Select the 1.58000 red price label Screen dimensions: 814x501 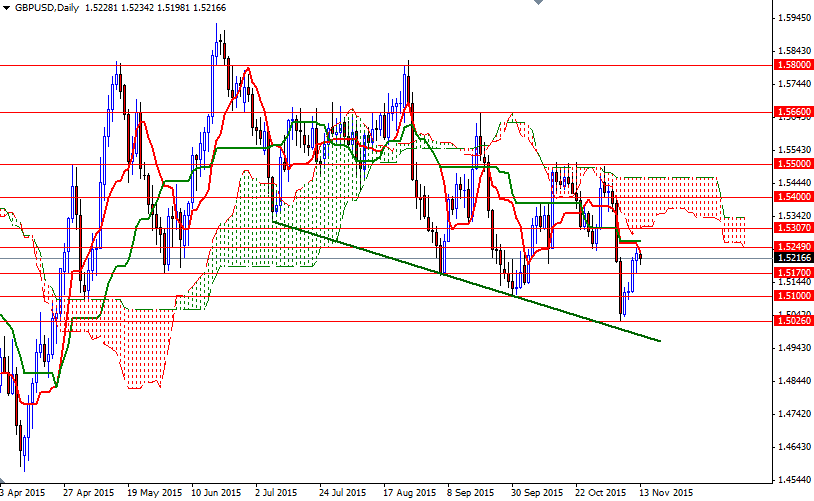coord(793,65)
